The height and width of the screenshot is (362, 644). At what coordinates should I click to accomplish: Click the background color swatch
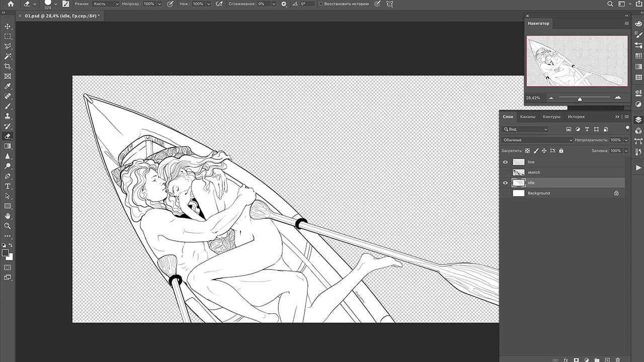pyautogui.click(x=10, y=256)
